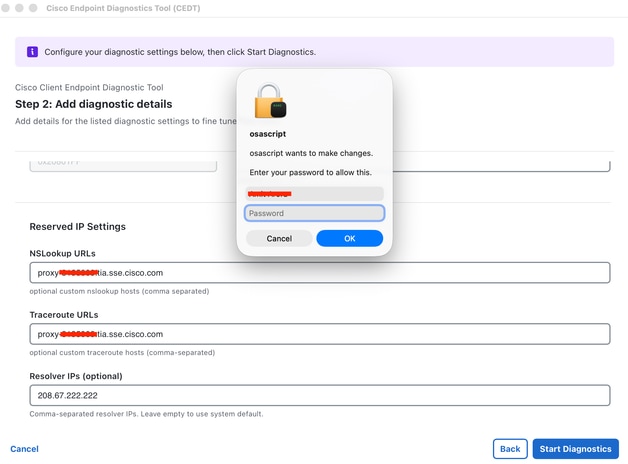Viewport: 628px width, 464px height.
Task: Click Start Diagnostics button
Action: (575, 449)
